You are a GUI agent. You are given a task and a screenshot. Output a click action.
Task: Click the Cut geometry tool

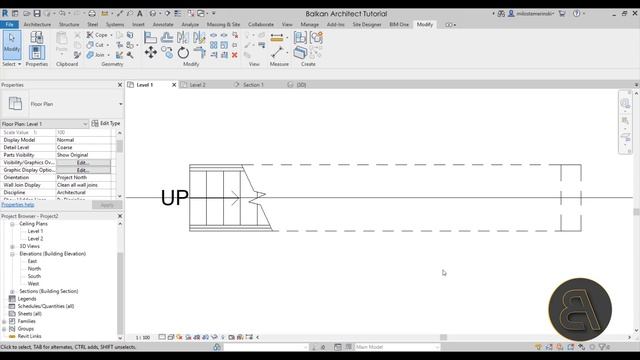point(95,45)
